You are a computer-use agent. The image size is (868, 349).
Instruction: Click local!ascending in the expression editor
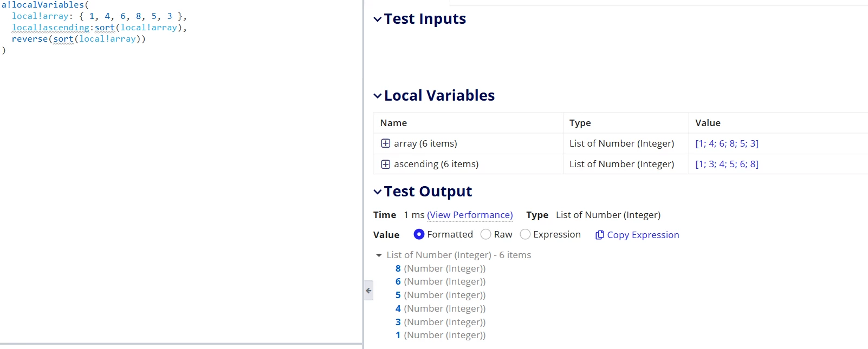50,28
